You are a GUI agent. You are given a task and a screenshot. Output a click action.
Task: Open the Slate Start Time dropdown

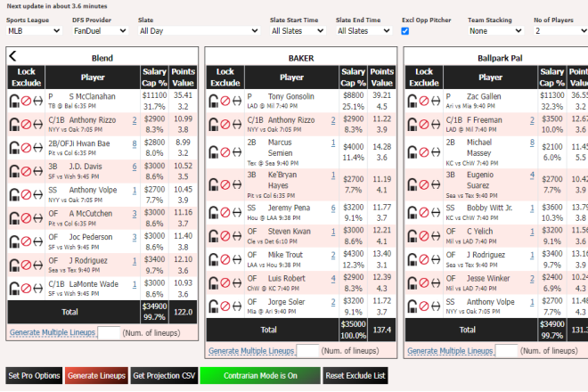click(298, 31)
